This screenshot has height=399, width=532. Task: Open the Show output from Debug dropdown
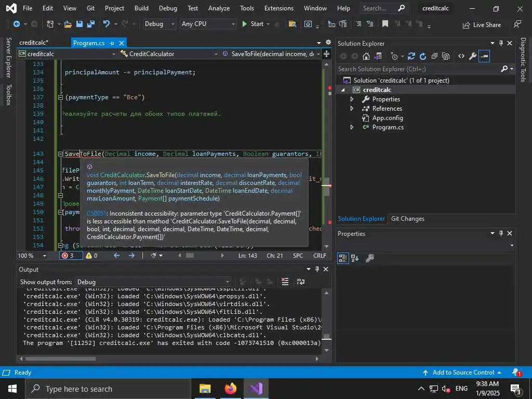(x=153, y=282)
